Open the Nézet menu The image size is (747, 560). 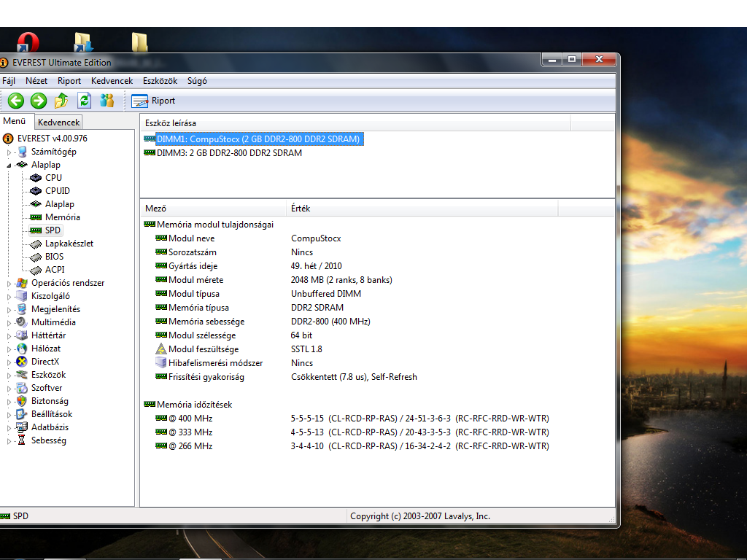(x=36, y=81)
